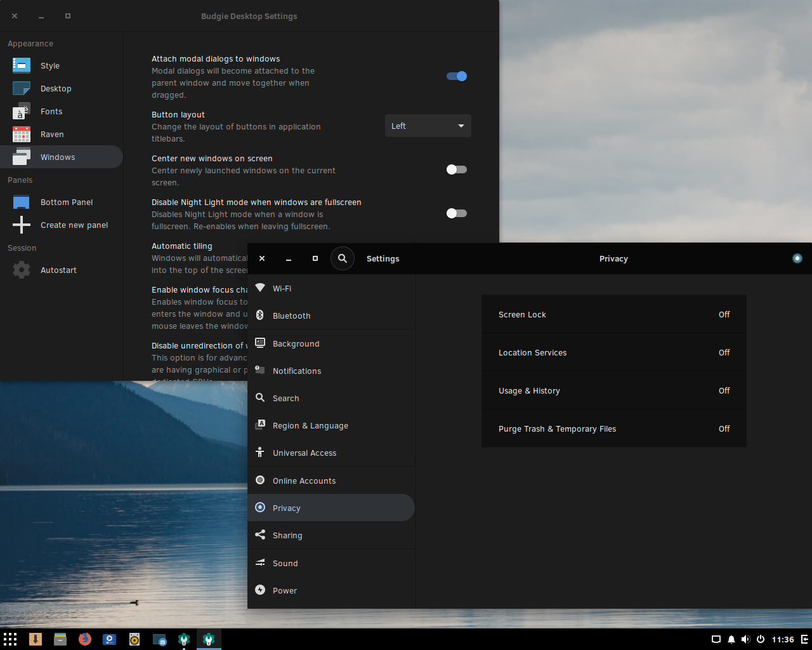
Task: Open Fonts section in Budgie settings
Action: [x=62, y=111]
